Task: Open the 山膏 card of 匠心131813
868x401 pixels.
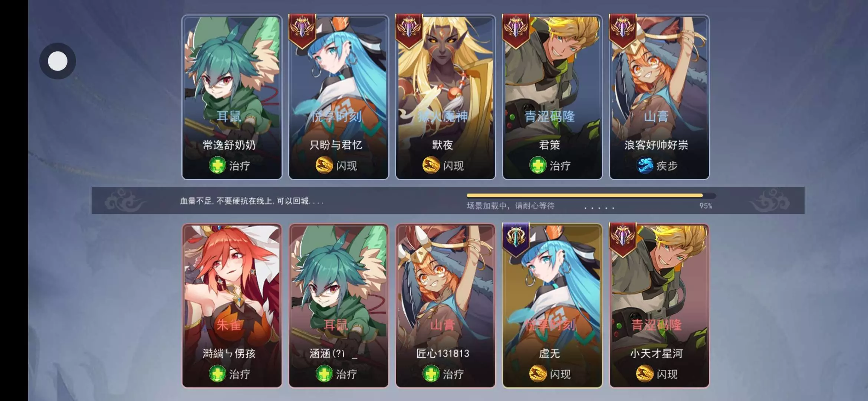Action: (445, 306)
